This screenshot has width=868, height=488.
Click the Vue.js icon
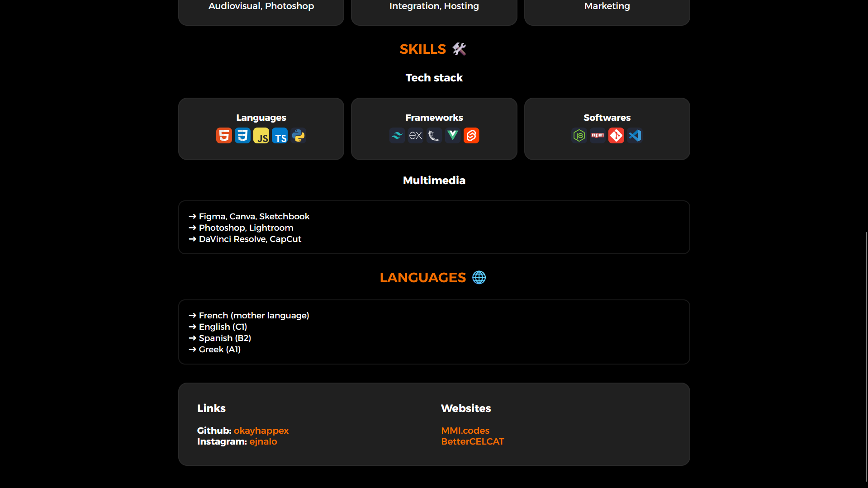(453, 136)
